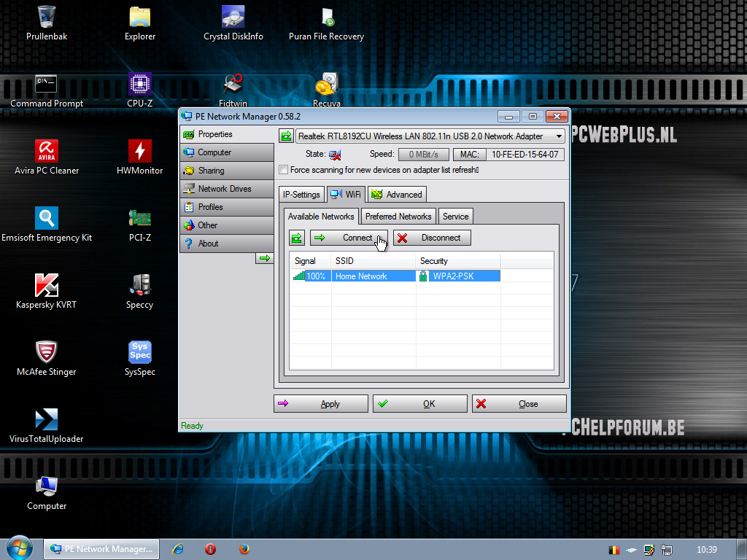Open McAfee Stinger shortcut
Viewport: 747px width, 560px height.
tap(46, 359)
